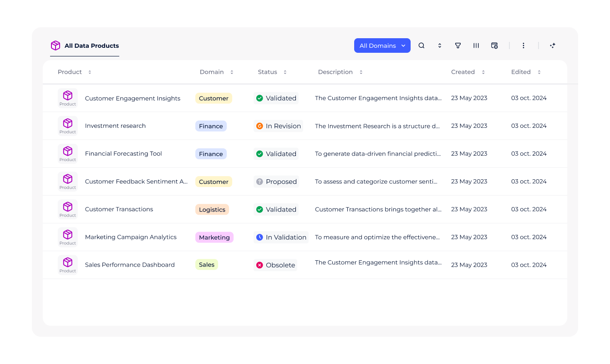Click the In Revision status badge text
Viewport: 610px width, 364px height.
click(x=283, y=126)
